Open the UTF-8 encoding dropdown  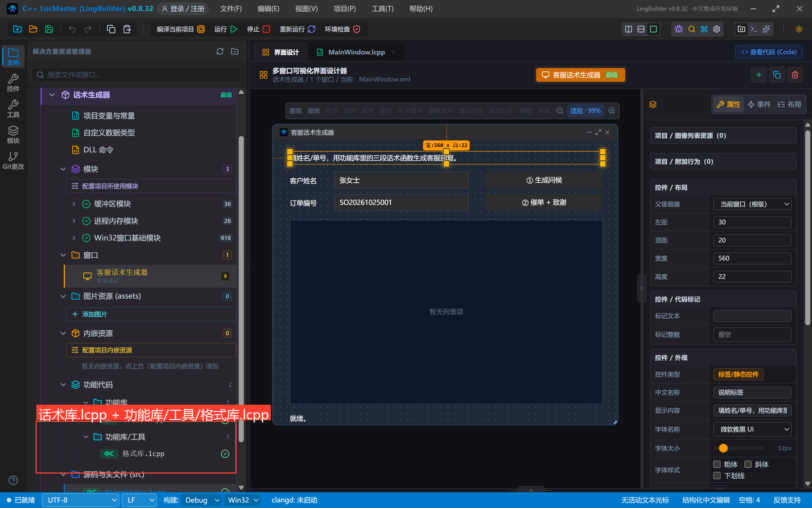[x=80, y=500]
